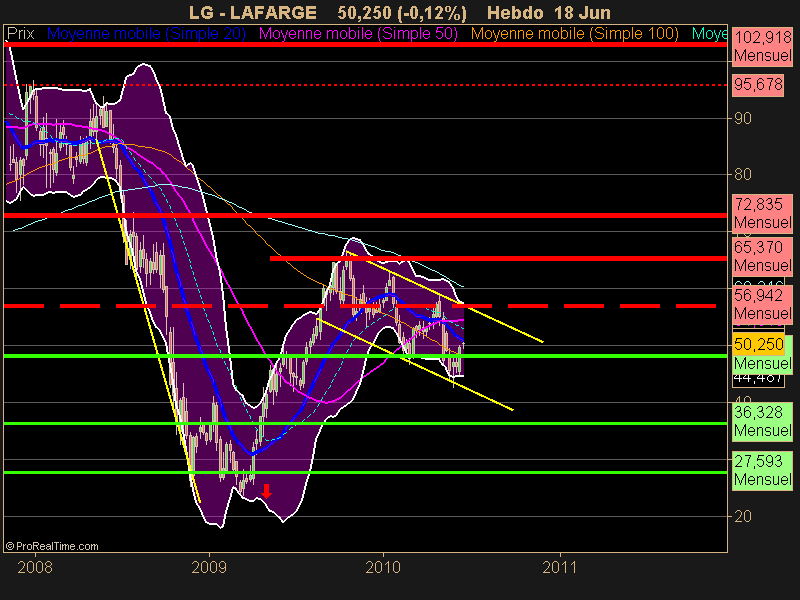
Task: Click the 2011 time axis label
Action: click(x=560, y=567)
